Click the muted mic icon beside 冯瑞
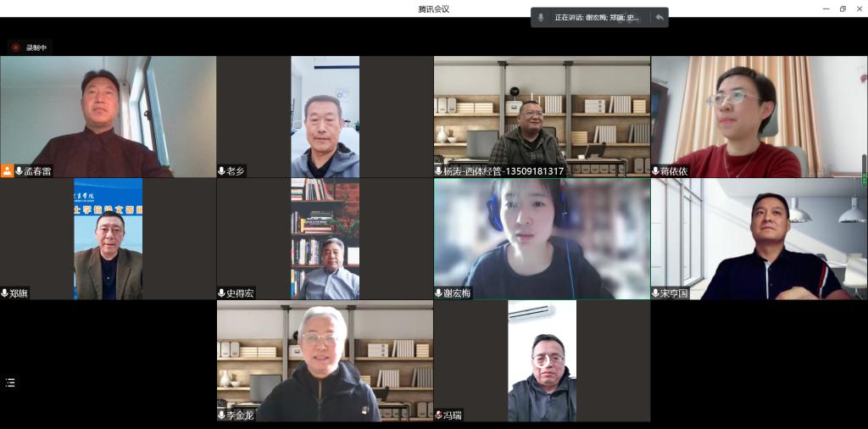This screenshot has width=868, height=429. [439, 415]
